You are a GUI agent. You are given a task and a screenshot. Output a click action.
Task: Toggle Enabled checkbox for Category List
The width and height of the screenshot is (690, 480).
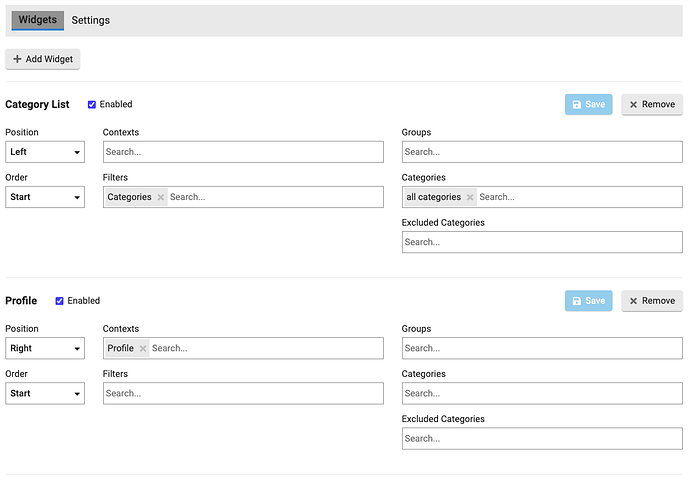(92, 105)
